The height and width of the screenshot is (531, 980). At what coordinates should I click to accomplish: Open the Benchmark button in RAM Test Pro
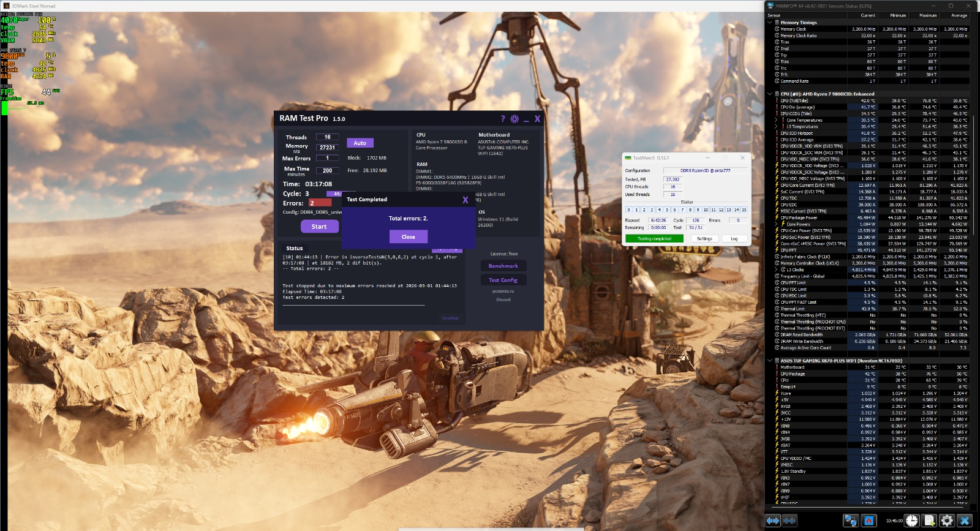point(503,266)
